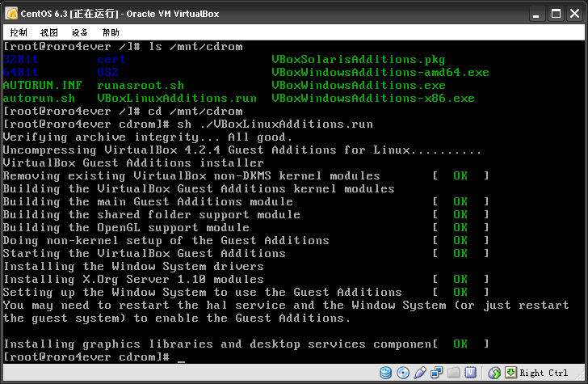The image size is (588, 384).
Task: Click the OS2 directory name
Action: click(x=107, y=73)
